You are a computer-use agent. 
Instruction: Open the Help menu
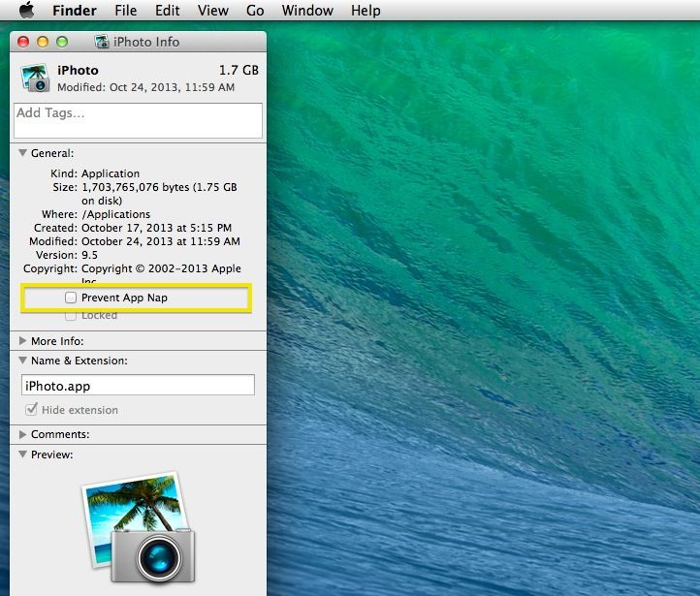click(366, 11)
